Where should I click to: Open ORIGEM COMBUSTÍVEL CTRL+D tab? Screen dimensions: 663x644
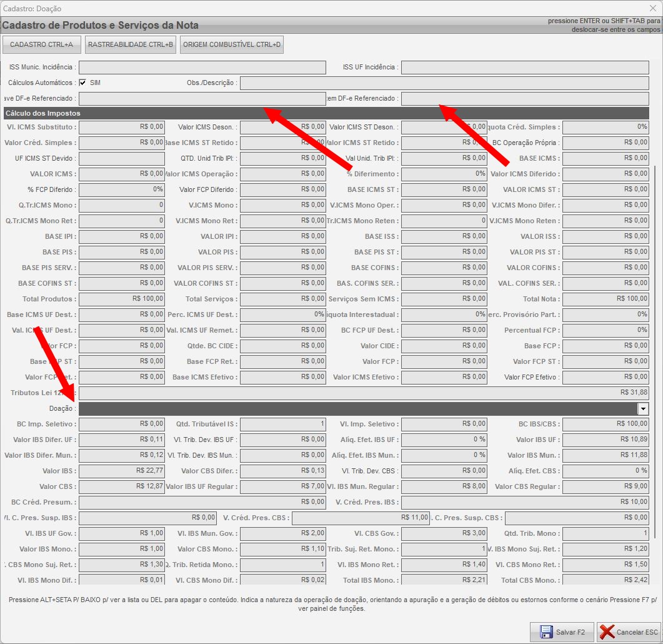pyautogui.click(x=232, y=44)
